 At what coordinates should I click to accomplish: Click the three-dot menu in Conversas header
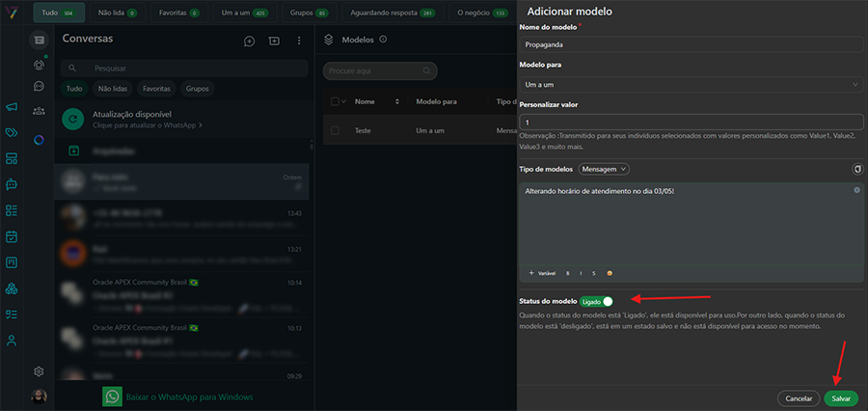pos(299,41)
